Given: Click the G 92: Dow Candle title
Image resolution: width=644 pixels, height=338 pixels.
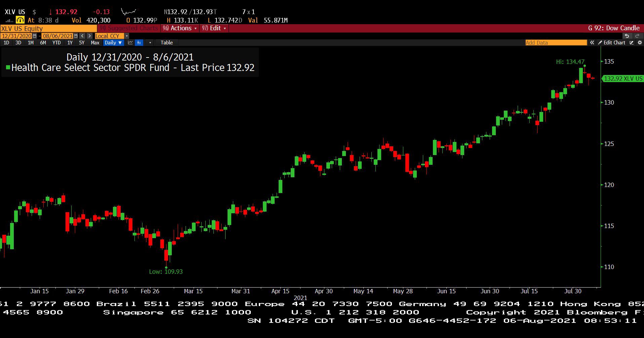Looking at the screenshot, I should [x=614, y=28].
